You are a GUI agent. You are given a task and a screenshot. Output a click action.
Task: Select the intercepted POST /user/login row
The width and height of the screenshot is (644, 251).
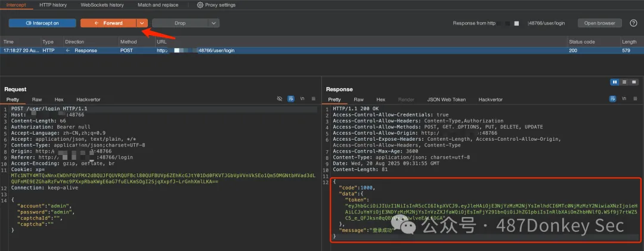[x=239, y=51]
